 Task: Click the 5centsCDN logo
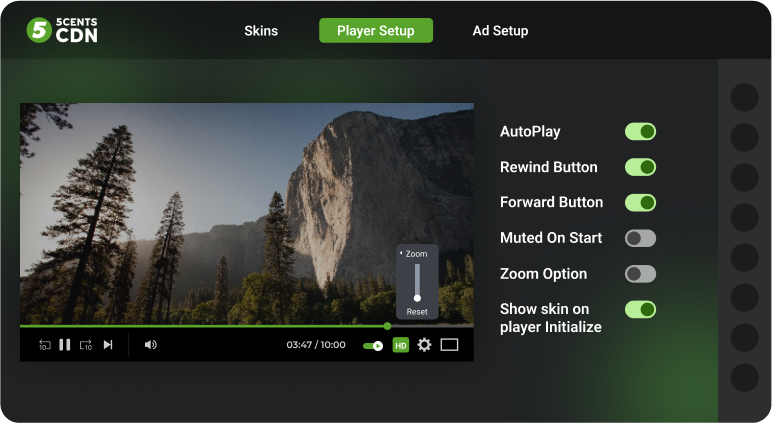[62, 30]
